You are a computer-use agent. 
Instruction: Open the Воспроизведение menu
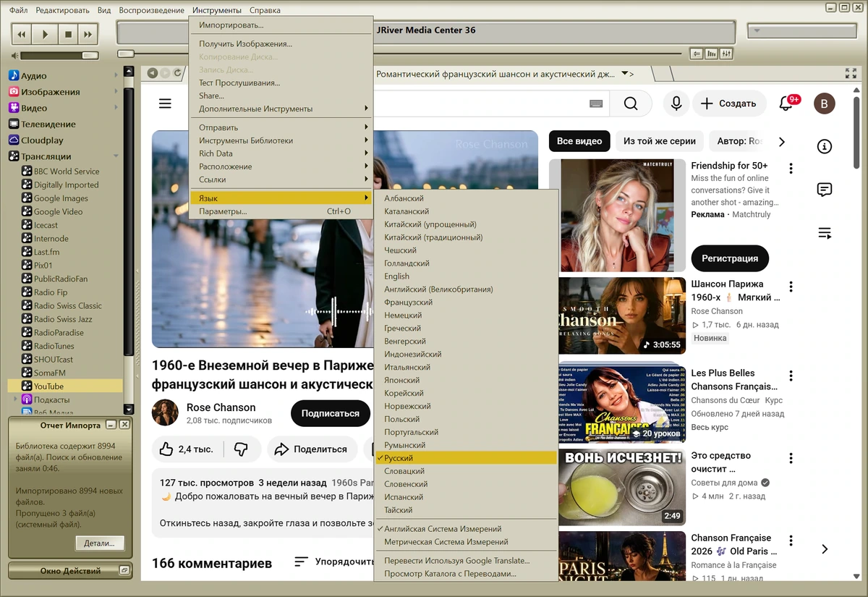[152, 10]
